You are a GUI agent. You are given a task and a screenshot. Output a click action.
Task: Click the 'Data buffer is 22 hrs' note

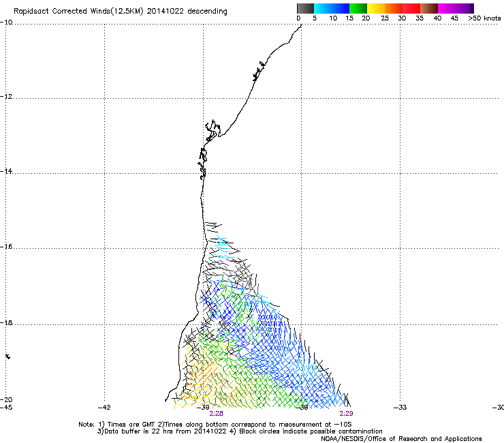(x=136, y=431)
